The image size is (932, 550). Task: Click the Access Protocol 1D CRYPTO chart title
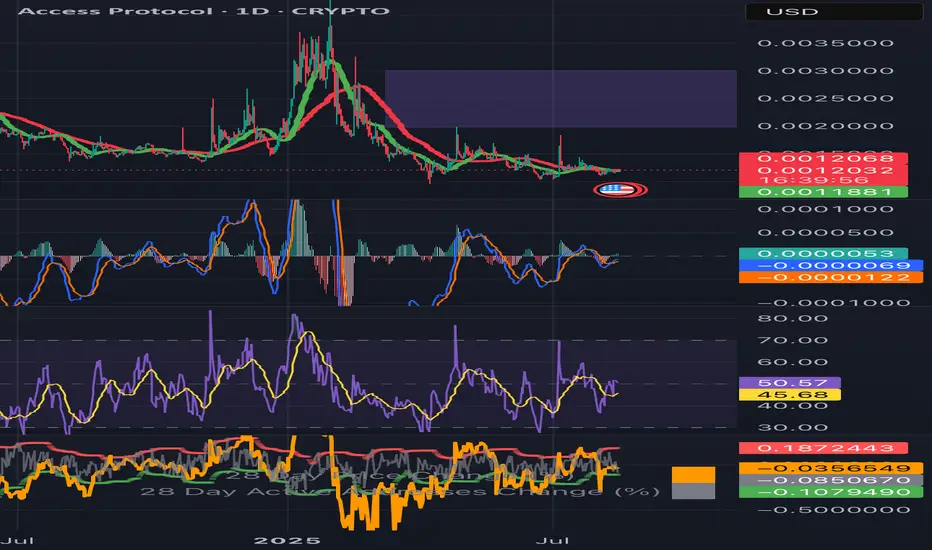click(204, 11)
